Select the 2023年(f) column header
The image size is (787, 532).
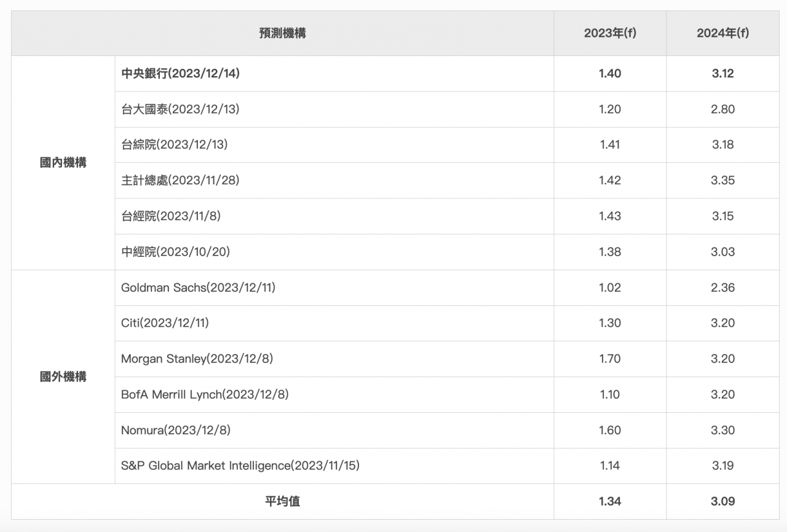[x=609, y=33]
